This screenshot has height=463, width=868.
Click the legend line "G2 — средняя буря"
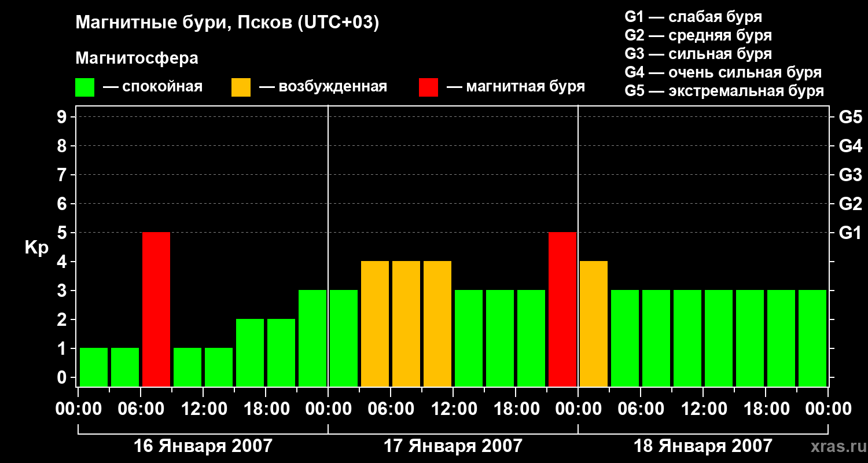pyautogui.click(x=698, y=35)
